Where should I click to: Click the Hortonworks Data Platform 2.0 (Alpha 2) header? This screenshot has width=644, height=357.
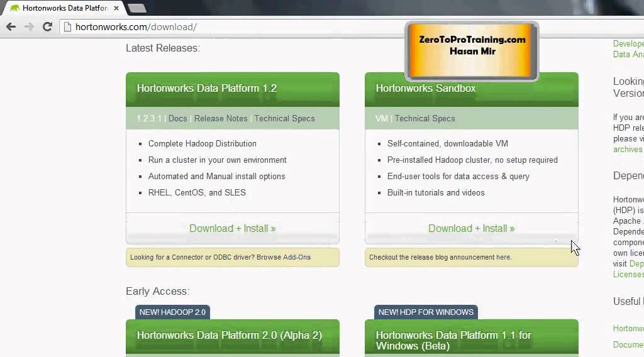click(x=233, y=336)
